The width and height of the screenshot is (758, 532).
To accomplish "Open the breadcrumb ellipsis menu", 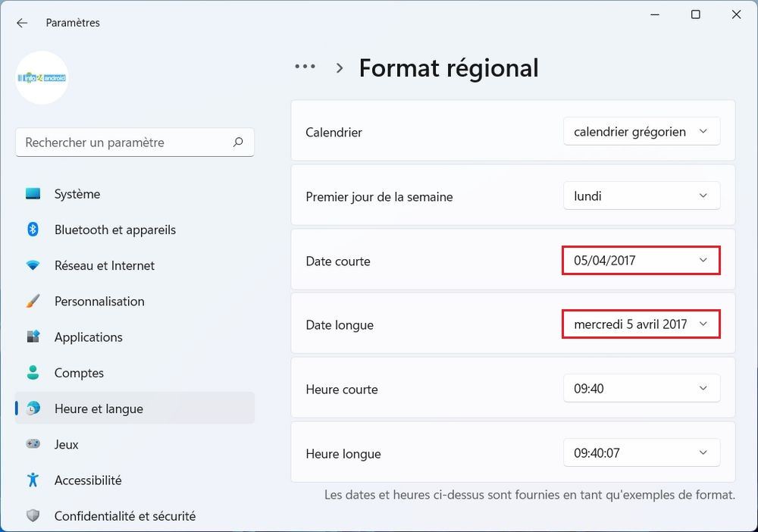I will [304, 66].
